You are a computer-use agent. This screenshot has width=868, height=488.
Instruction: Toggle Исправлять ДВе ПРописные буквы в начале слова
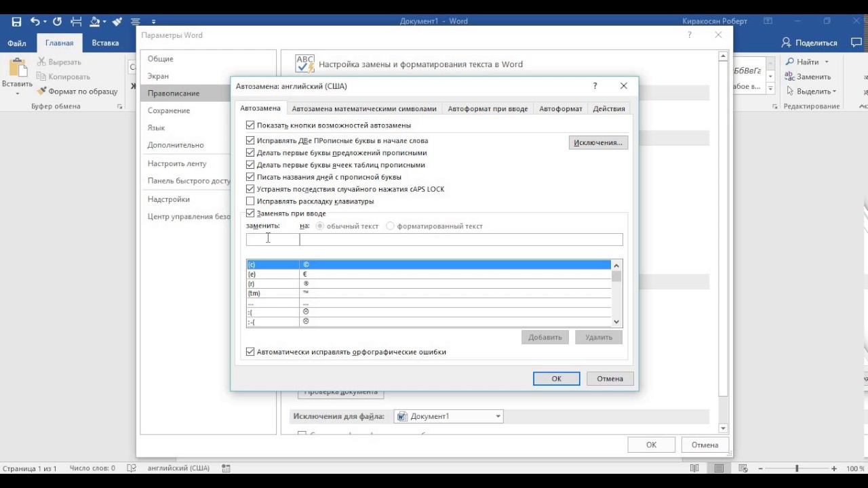[250, 141]
